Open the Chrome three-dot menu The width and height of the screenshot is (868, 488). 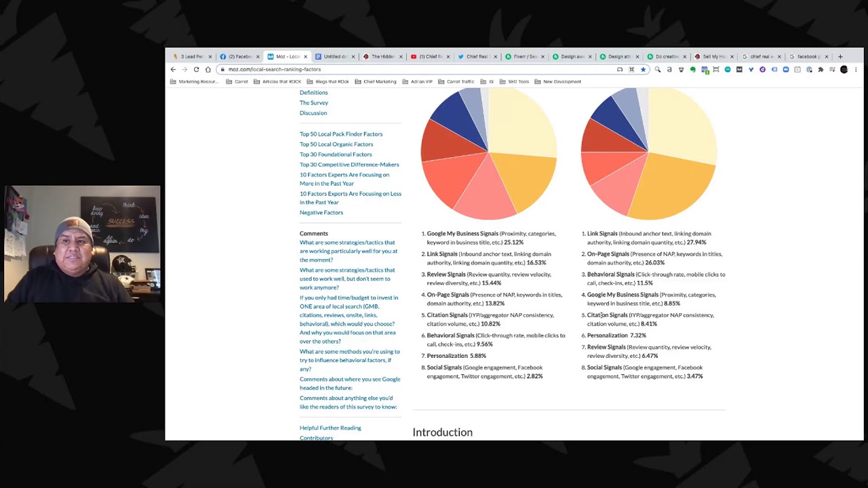(856, 69)
